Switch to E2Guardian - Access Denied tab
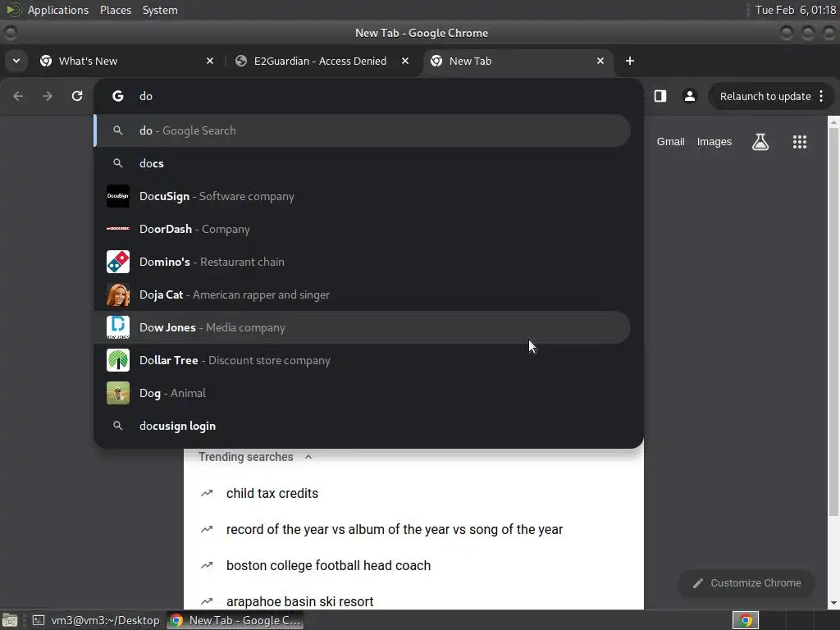Image resolution: width=840 pixels, height=630 pixels. pos(322,61)
